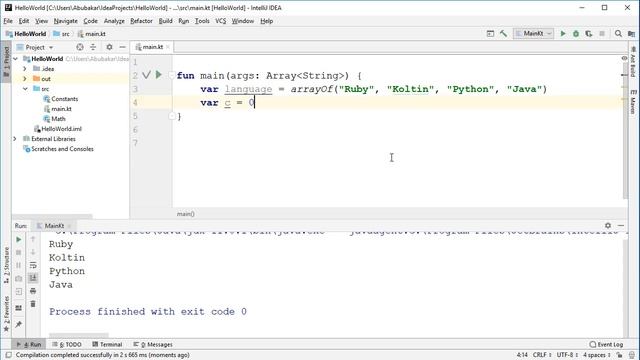Screen dimensions: 640x360
Task: Run MainKt with the toolbar green play icon
Action: [x=563, y=33]
